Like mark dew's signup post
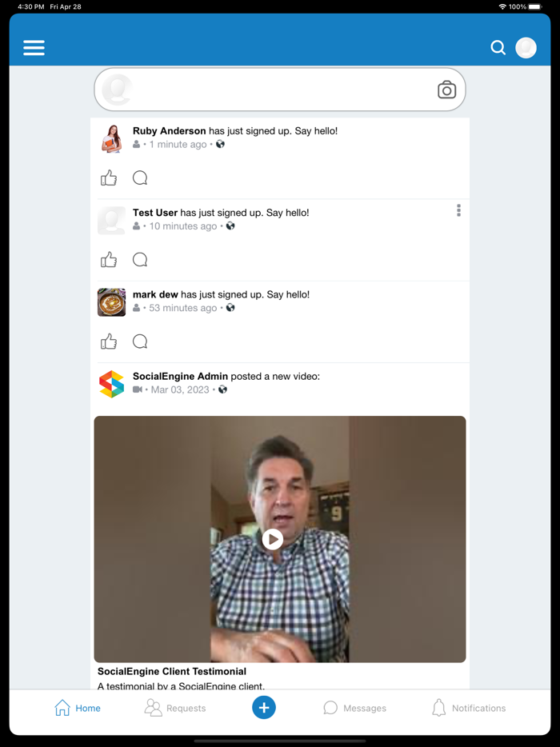The height and width of the screenshot is (747, 560). (x=109, y=341)
